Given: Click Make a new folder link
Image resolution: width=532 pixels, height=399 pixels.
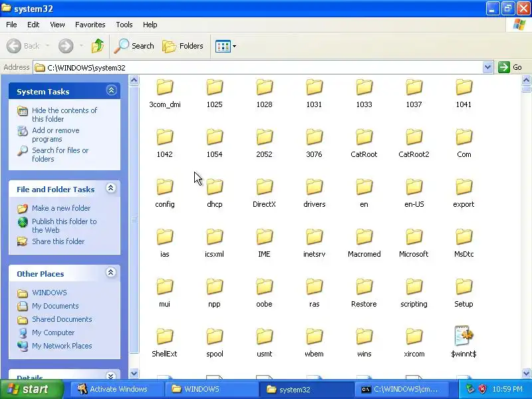Looking at the screenshot, I should point(61,208).
